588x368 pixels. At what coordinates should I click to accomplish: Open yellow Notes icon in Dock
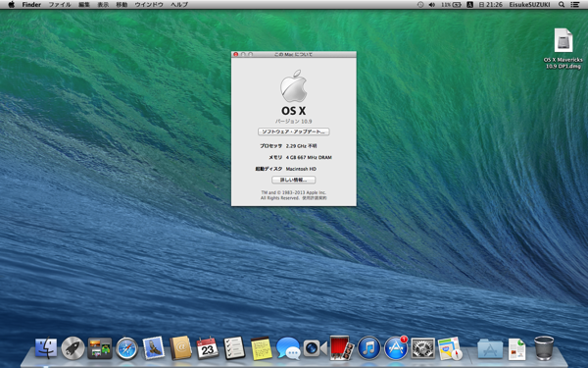tap(262, 348)
